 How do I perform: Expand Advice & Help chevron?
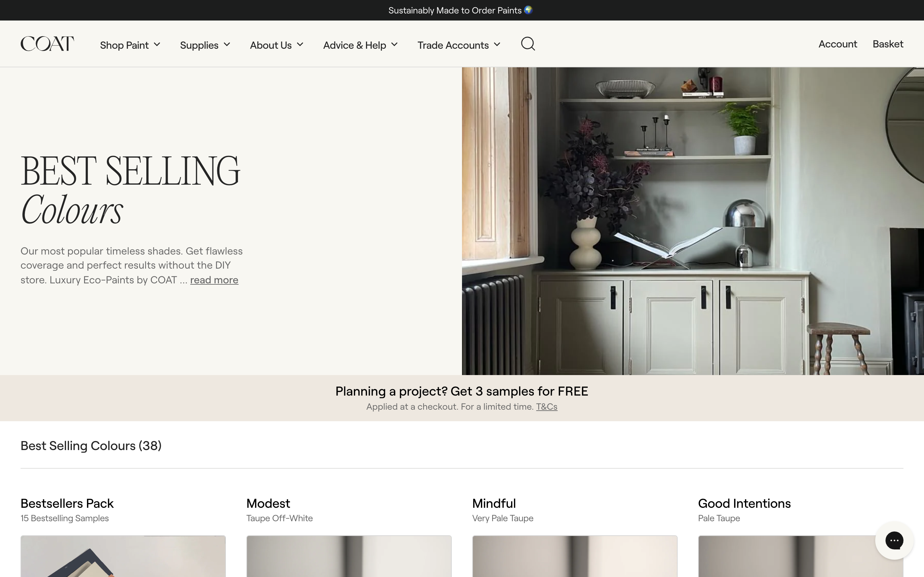[x=394, y=45]
